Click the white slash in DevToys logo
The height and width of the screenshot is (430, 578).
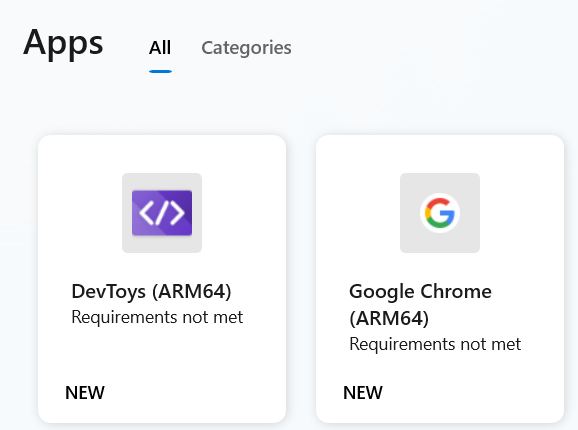[x=162, y=213]
